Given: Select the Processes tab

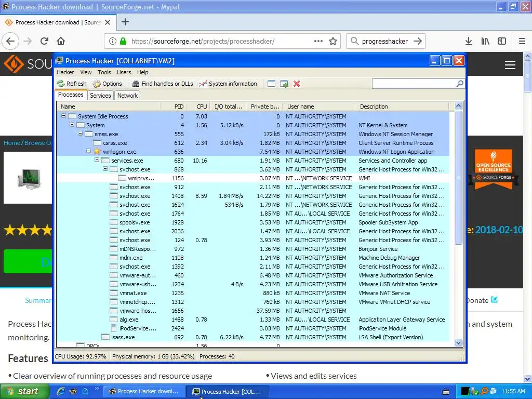Looking at the screenshot, I should pos(71,95).
